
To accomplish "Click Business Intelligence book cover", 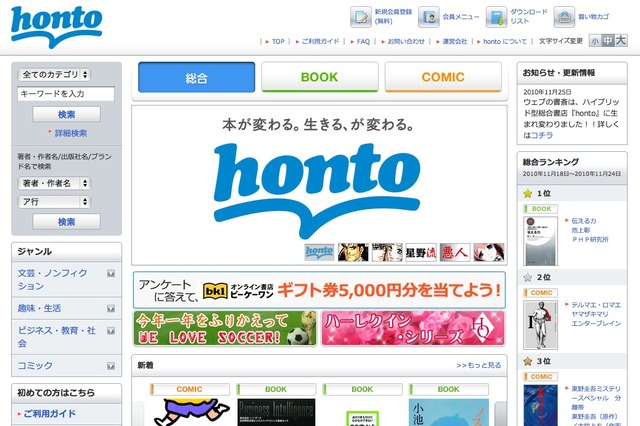I will [x=276, y=412].
